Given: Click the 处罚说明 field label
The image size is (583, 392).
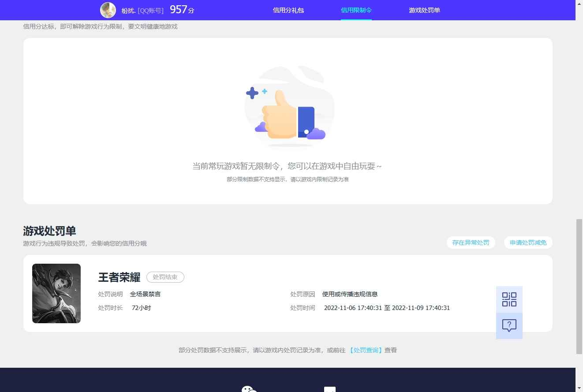Looking at the screenshot, I should (x=111, y=294).
